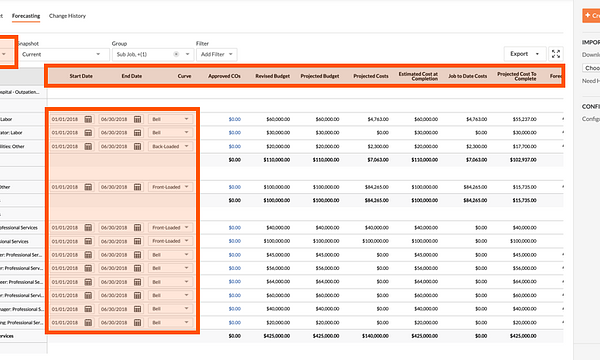Open end date calendar in bottom $20,000.00 Bell row

pos(137,323)
